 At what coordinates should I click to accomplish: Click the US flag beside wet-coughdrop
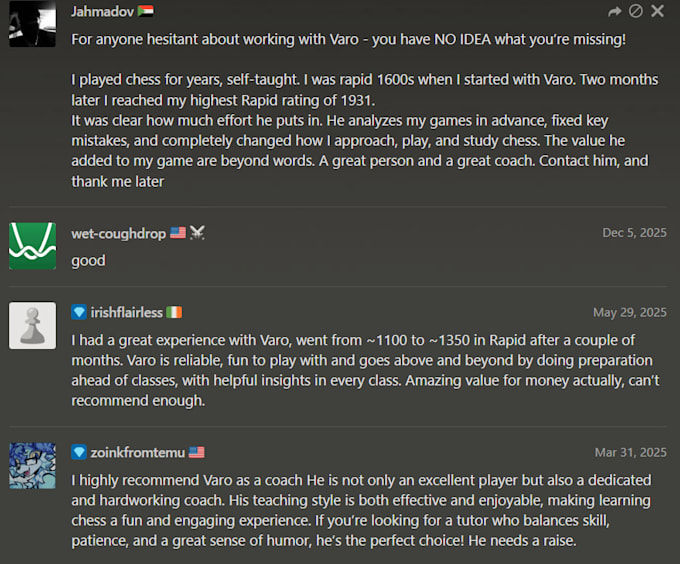178,233
